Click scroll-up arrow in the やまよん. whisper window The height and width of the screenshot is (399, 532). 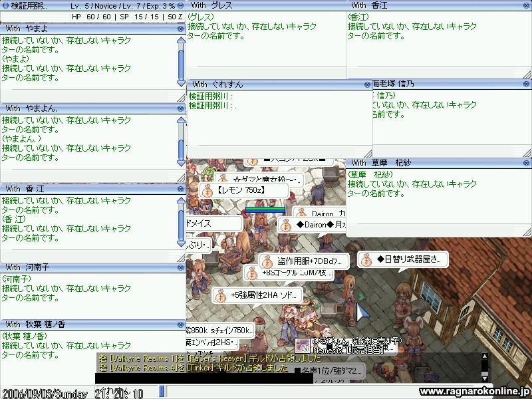(181, 120)
